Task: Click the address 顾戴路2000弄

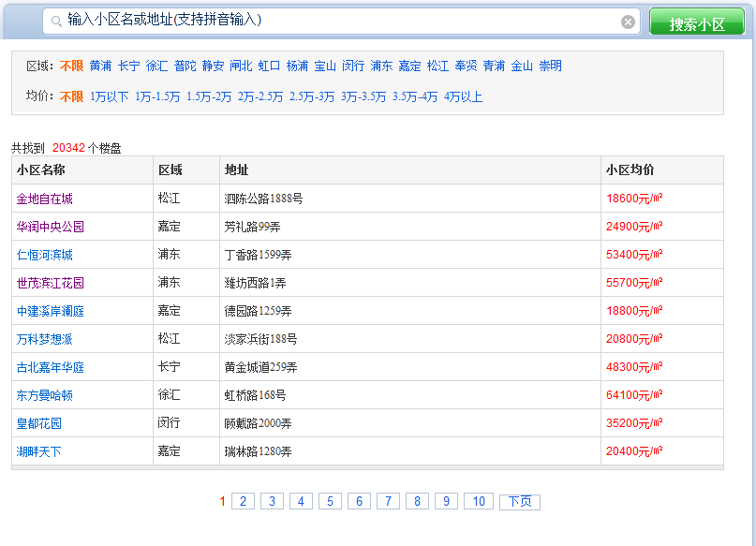Action: (x=258, y=423)
